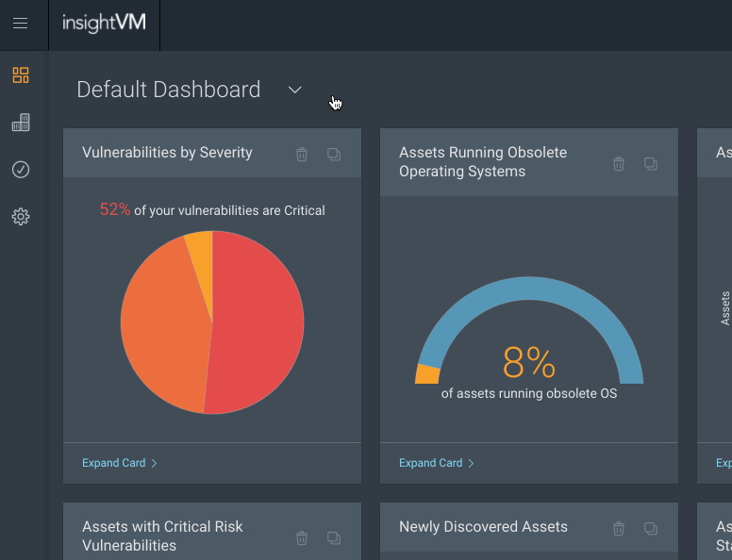The width and height of the screenshot is (732, 560).
Task: Click Assets with Critical Risk Vulnerabilities title
Action: point(162,535)
